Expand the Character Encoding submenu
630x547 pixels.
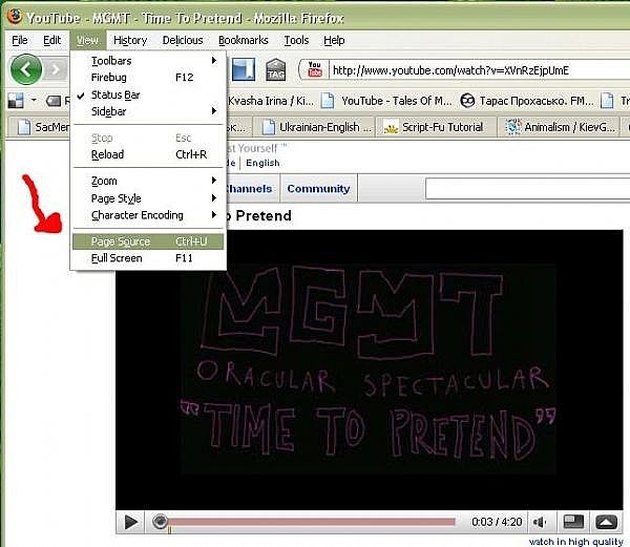[x=148, y=215]
